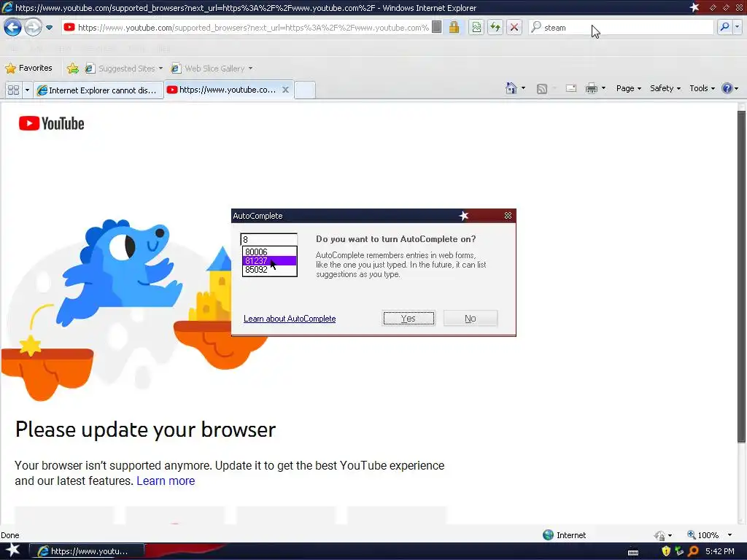Click the Learn more link on the page

click(x=166, y=481)
